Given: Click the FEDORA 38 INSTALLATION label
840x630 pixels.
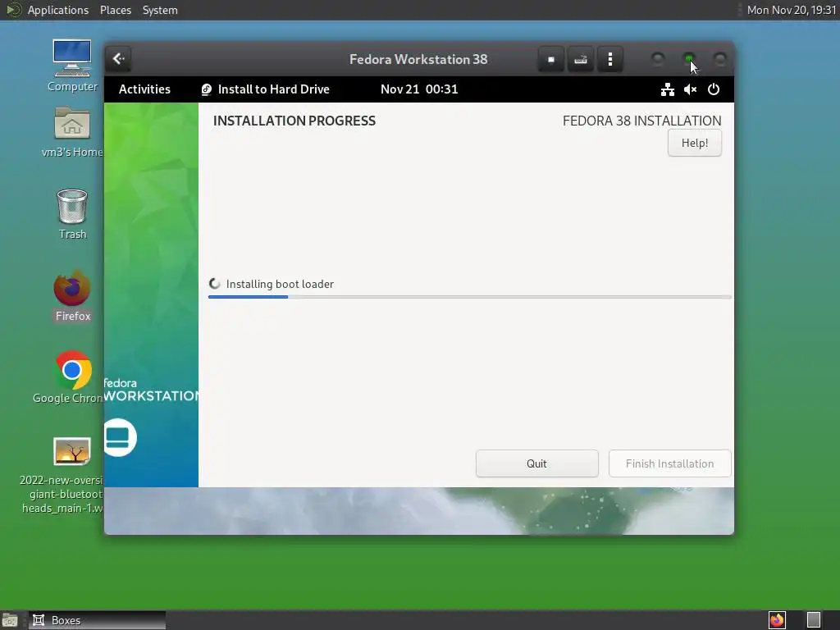Looking at the screenshot, I should 641,121.
